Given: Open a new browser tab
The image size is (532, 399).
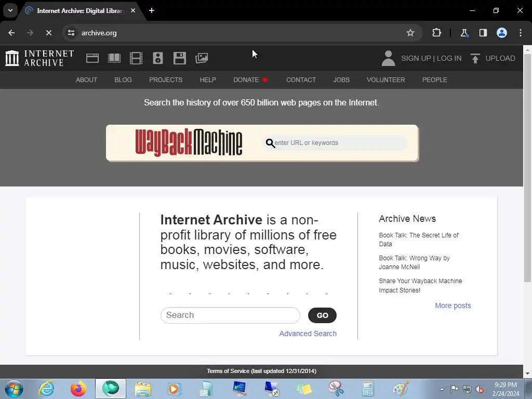Looking at the screenshot, I should 152,10.
